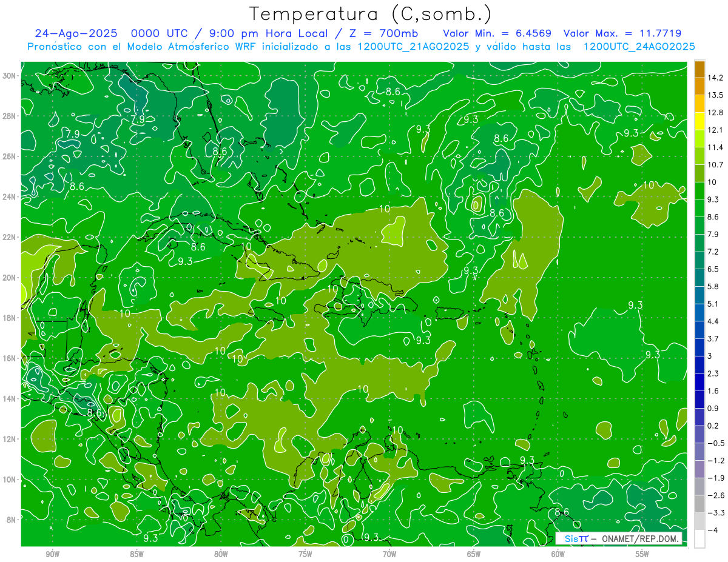The height and width of the screenshot is (562, 728).
Task: Click the '28N' latitude axis label
Action: click(10, 116)
